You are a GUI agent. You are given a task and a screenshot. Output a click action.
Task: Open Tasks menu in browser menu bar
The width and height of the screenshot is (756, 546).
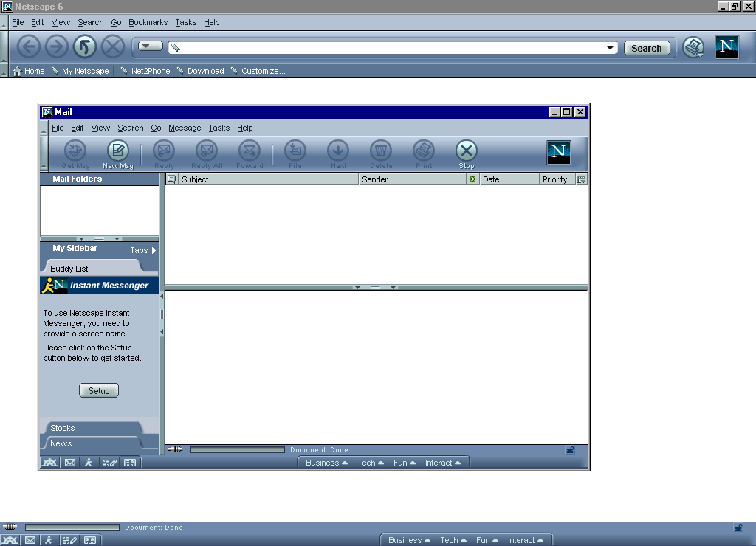[185, 22]
